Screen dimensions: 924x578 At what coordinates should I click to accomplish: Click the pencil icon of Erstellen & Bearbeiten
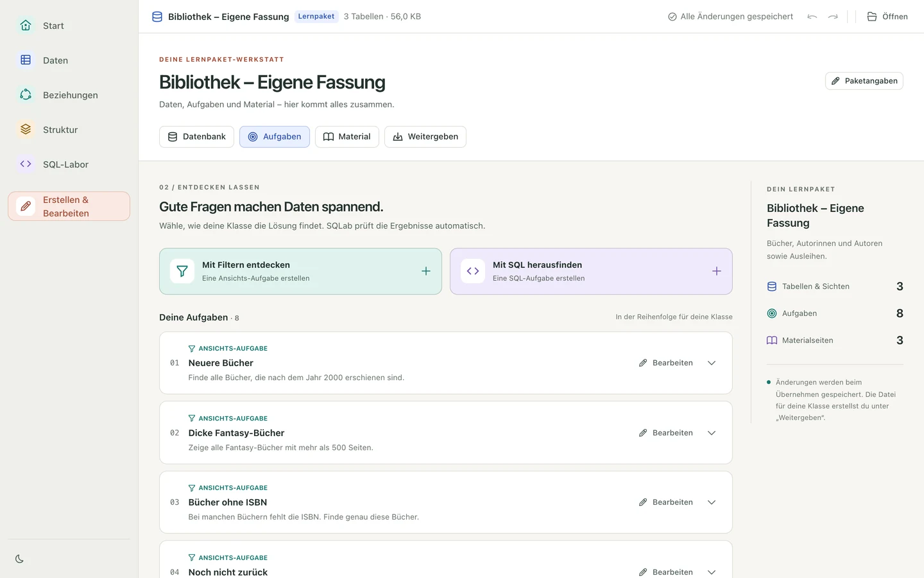(x=26, y=206)
